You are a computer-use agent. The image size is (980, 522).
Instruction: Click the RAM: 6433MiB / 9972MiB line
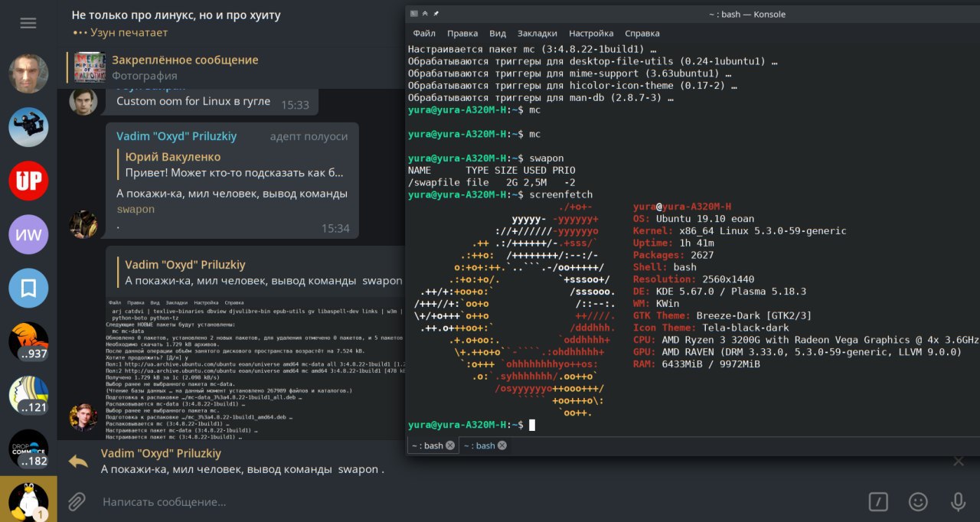697,364
